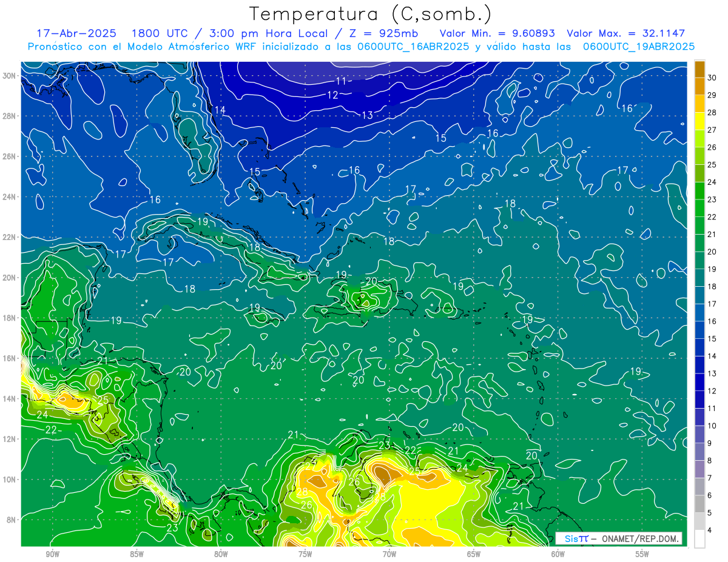Image resolution: width=728 pixels, height=562 pixels.
Task: Click longitude axis label '75W'
Action: 305,554
